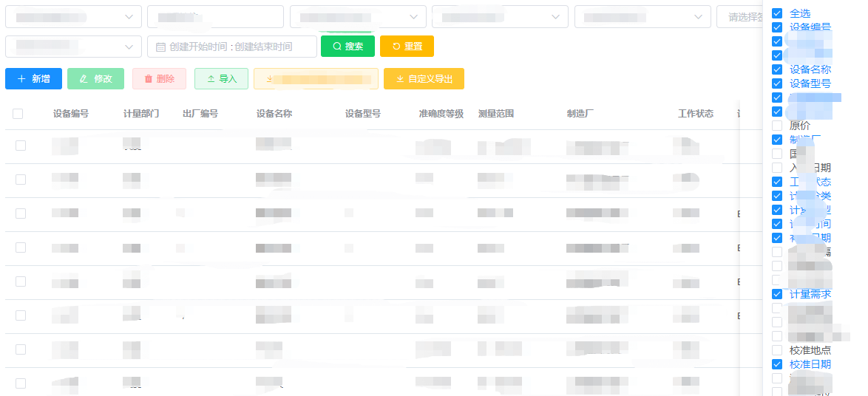This screenshot has width=868, height=396.
Task: Click the 设备名称 column header
Action: coord(274,114)
